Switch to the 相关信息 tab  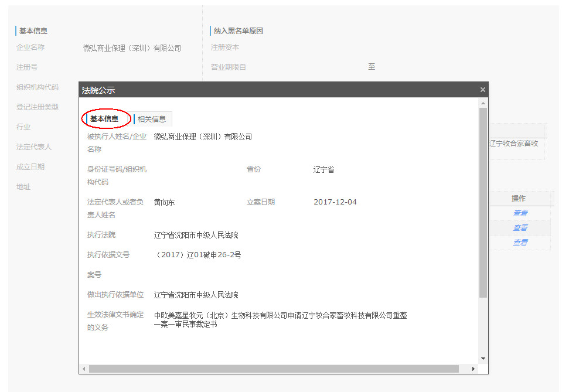(151, 119)
